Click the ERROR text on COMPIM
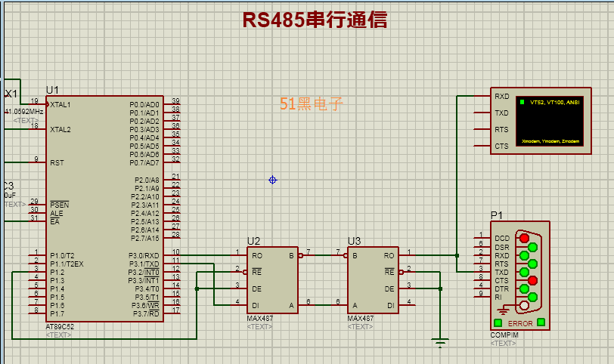 [520, 324]
